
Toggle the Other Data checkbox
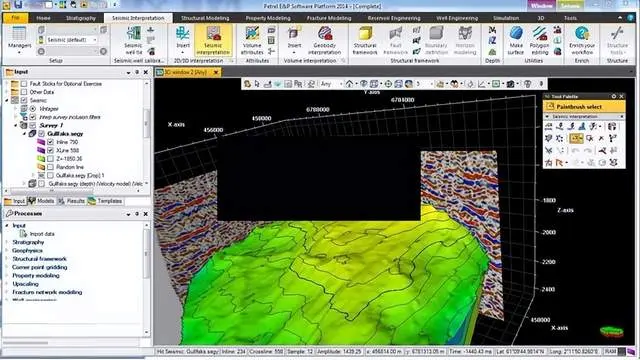pos(24,92)
